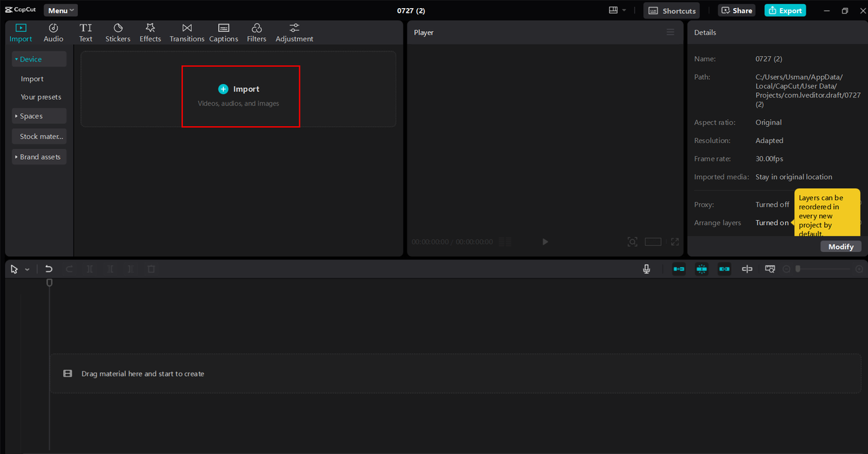This screenshot has height=454, width=868.
Task: Click the timeline zoom slider handle
Action: tap(798, 269)
